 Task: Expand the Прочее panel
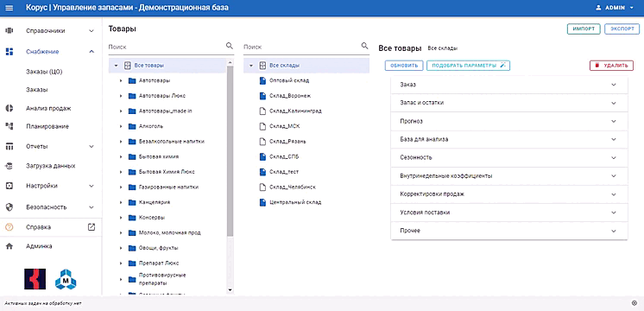point(509,231)
